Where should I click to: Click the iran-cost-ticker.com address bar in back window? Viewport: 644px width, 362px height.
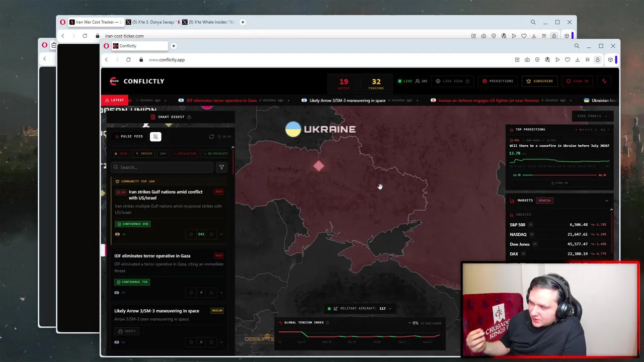coord(124,36)
